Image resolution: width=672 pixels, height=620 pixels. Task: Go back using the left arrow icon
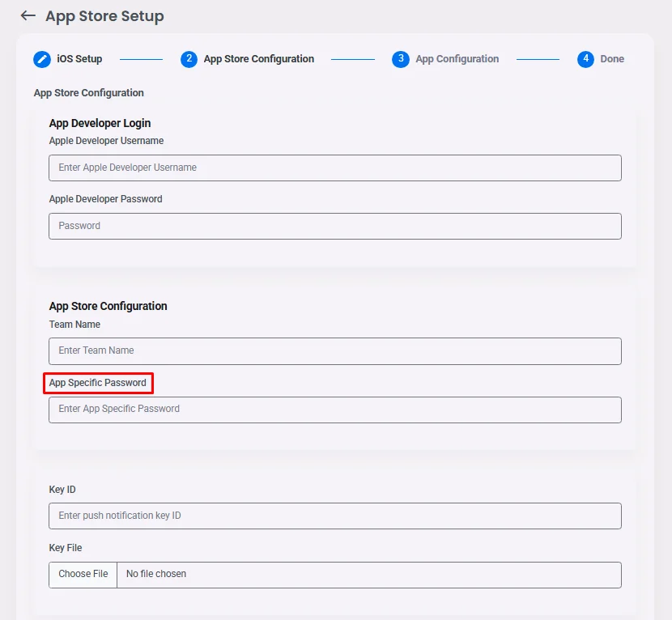point(28,16)
